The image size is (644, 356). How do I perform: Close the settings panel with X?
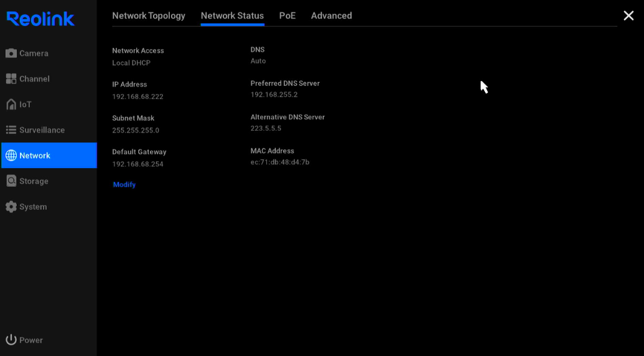click(x=628, y=16)
